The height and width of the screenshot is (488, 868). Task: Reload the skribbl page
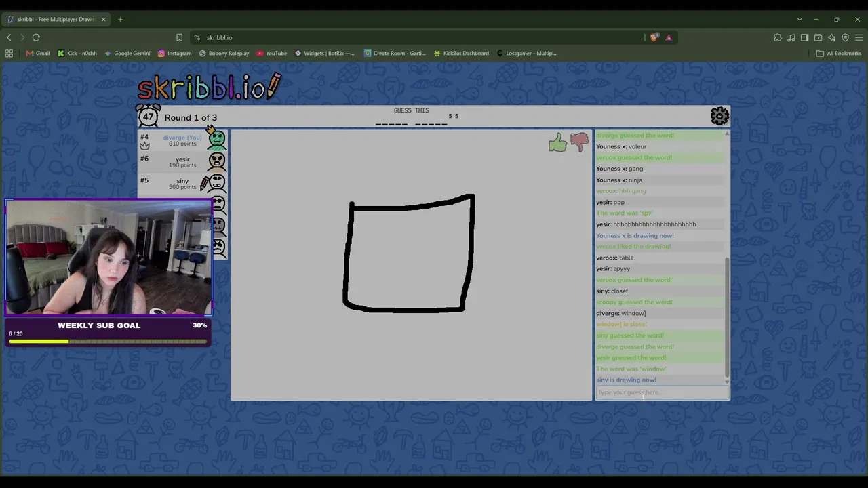pyautogui.click(x=36, y=37)
